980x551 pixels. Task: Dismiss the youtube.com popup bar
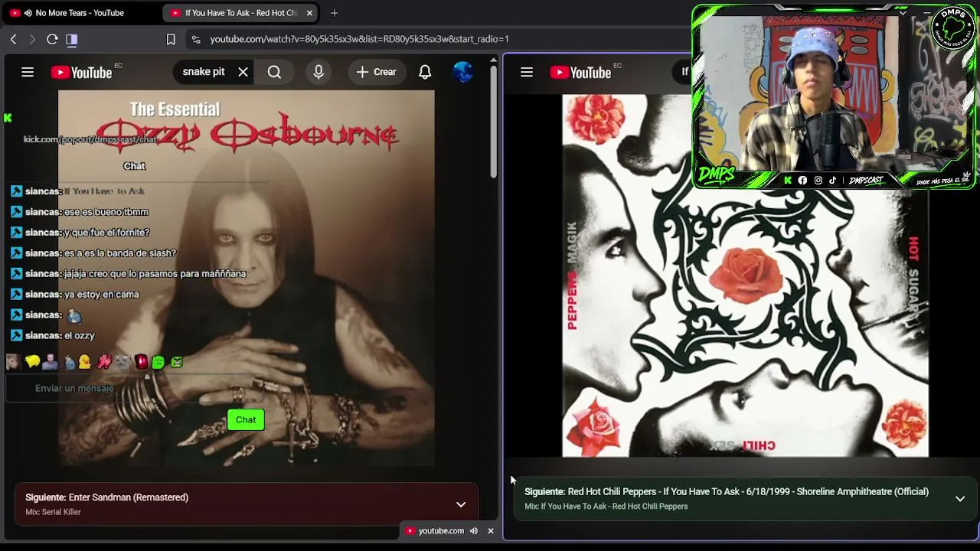point(491,531)
